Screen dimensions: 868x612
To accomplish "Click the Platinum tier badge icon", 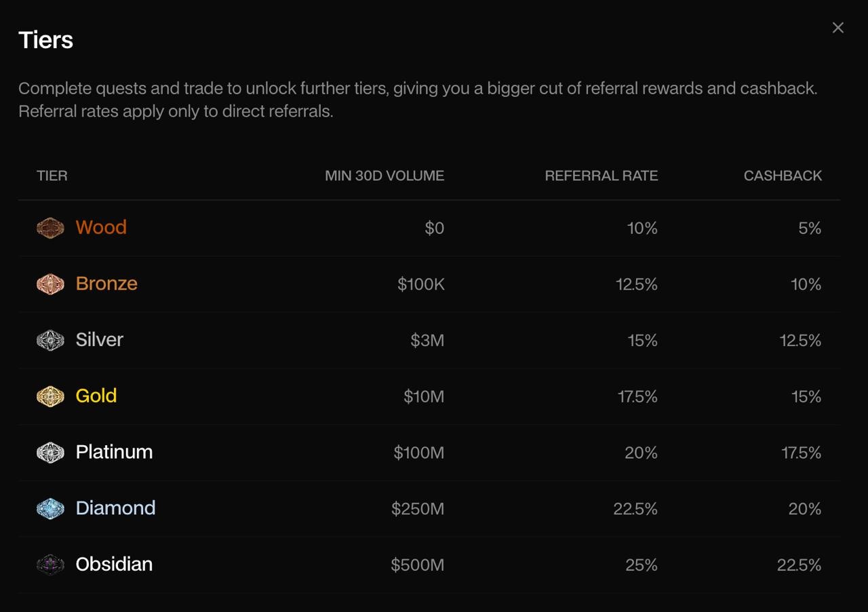I will pos(50,453).
